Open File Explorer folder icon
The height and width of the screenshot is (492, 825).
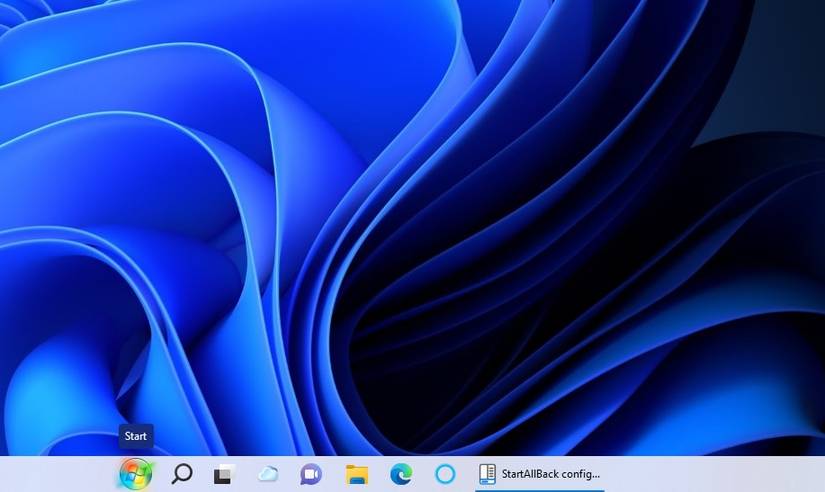tap(357, 474)
